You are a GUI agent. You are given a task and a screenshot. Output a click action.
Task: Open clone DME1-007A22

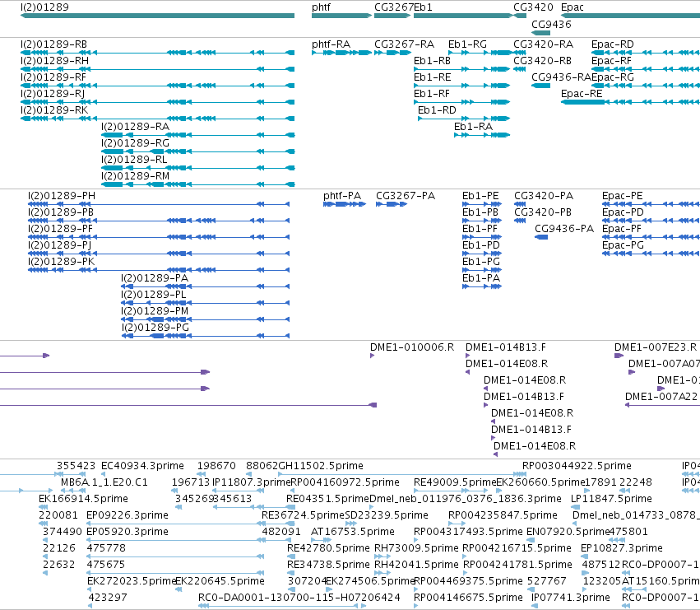661,397
